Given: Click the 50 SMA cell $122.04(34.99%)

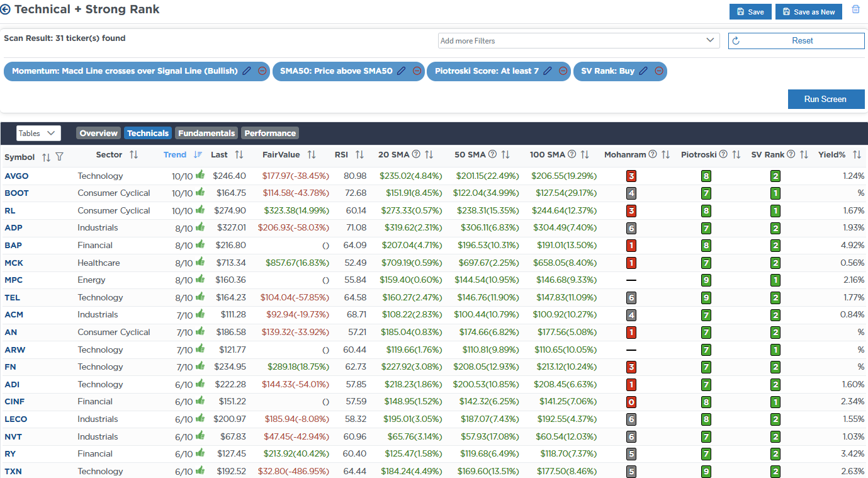Looking at the screenshot, I should tap(486, 193).
